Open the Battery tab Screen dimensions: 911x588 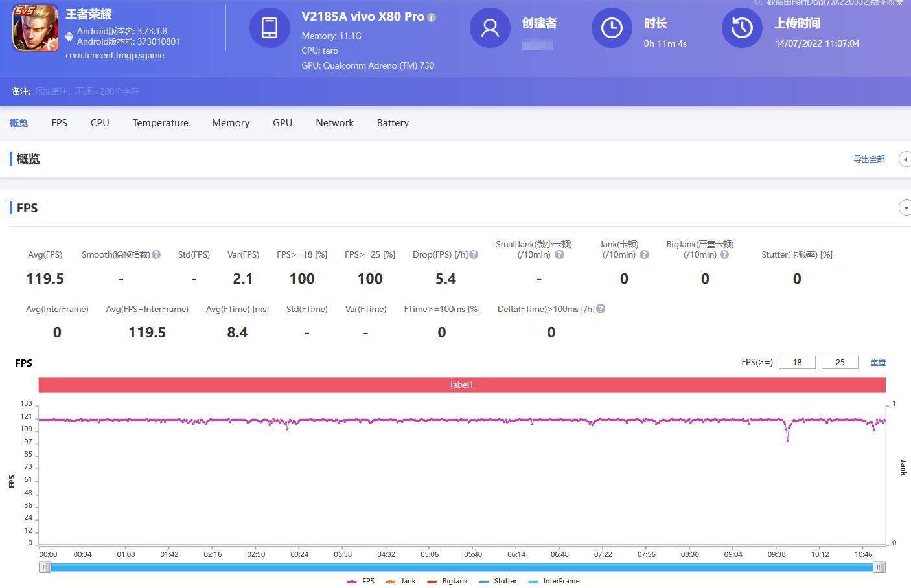pyautogui.click(x=393, y=123)
